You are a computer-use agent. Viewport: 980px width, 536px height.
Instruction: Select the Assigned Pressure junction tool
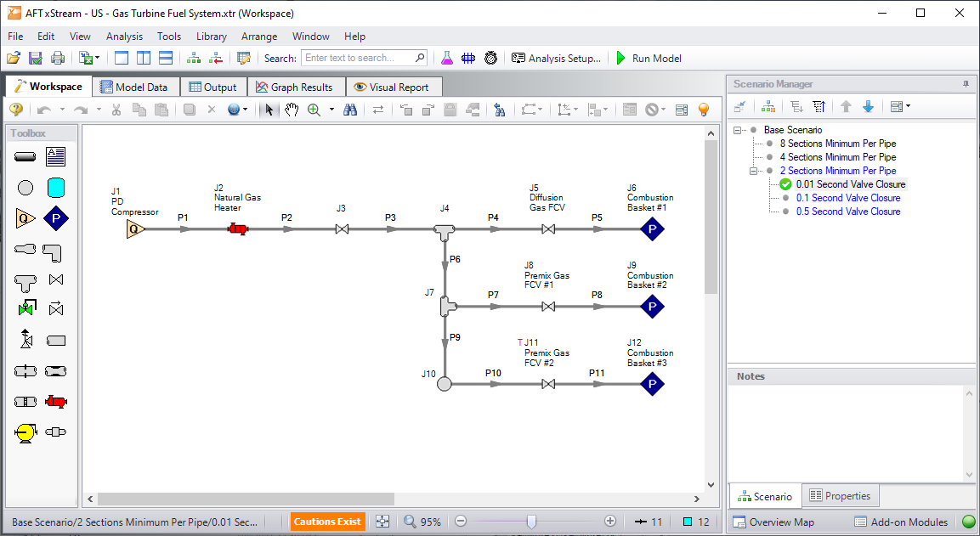coord(56,218)
